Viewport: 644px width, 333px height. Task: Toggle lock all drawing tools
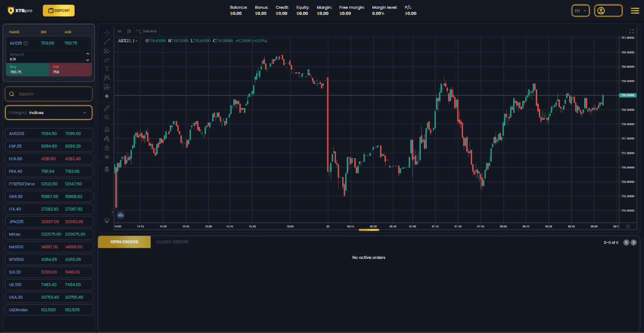pyautogui.click(x=107, y=148)
